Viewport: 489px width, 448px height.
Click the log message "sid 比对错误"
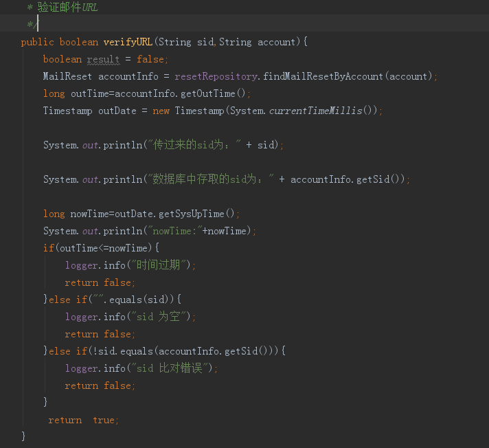[170, 368]
